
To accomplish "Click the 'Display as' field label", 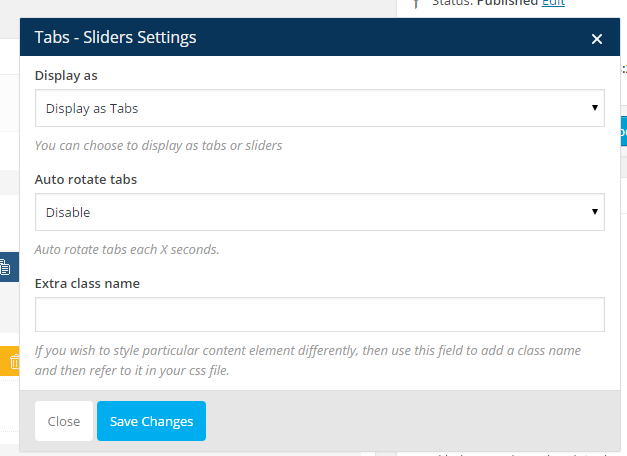I will [66, 76].
